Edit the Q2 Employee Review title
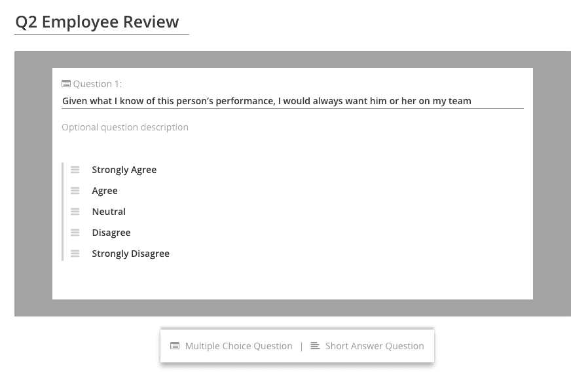The height and width of the screenshot is (382, 588). pyautogui.click(x=101, y=22)
